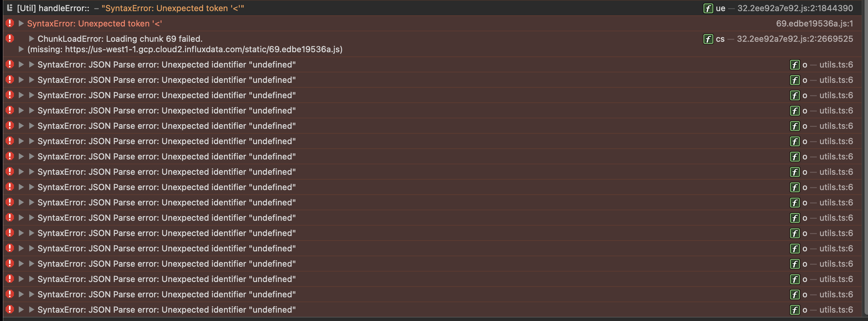Open the utils.ts:6 link on the first JSON Parse error
The width and height of the screenshot is (868, 321).
[838, 64]
